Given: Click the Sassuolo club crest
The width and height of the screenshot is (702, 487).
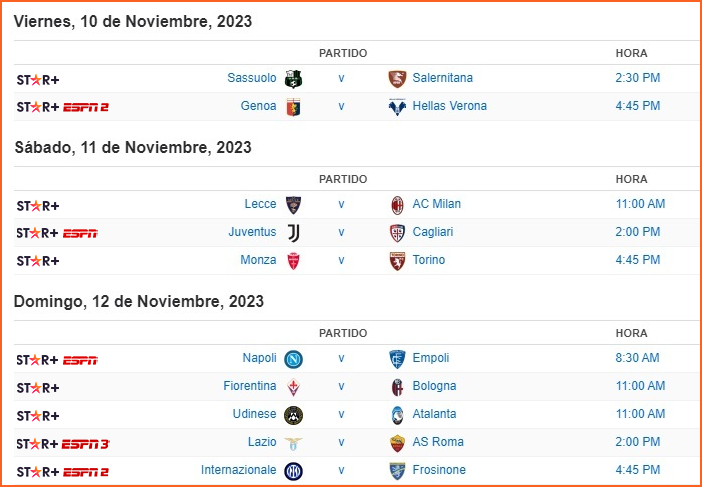Looking at the screenshot, I should click(293, 79).
